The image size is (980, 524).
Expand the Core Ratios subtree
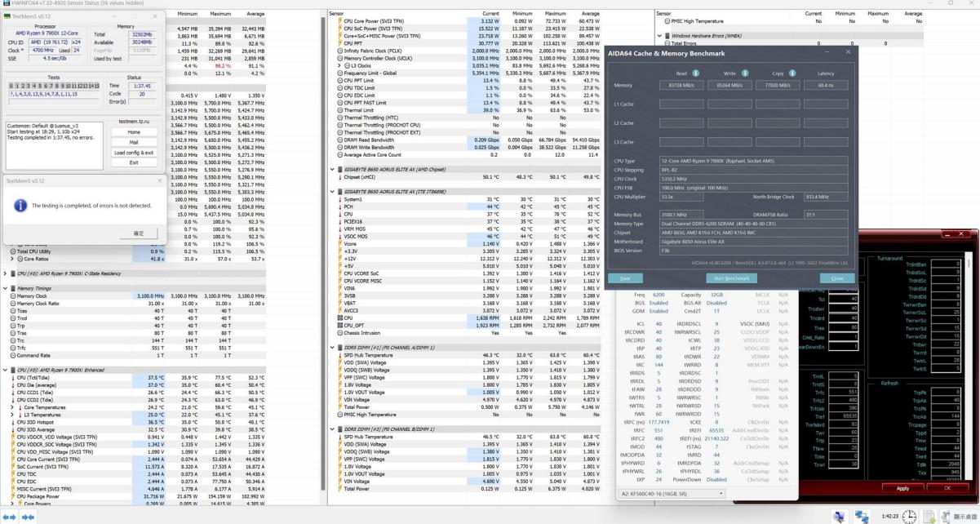(12, 259)
